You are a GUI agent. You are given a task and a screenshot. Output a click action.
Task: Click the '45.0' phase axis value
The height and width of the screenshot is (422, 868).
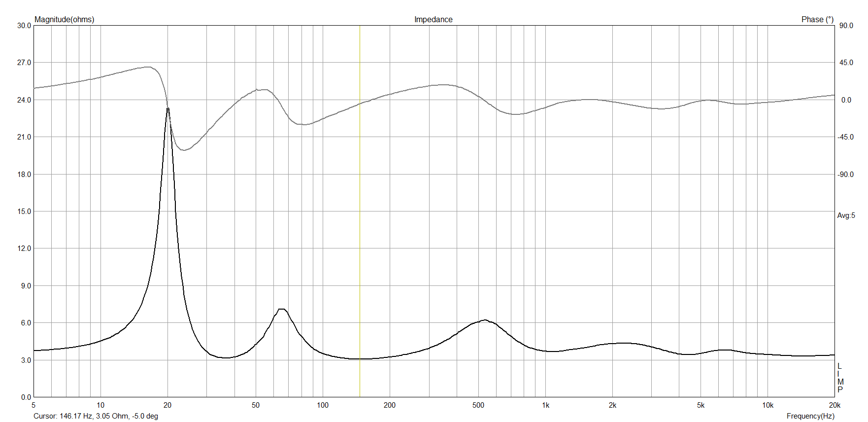[846, 63]
